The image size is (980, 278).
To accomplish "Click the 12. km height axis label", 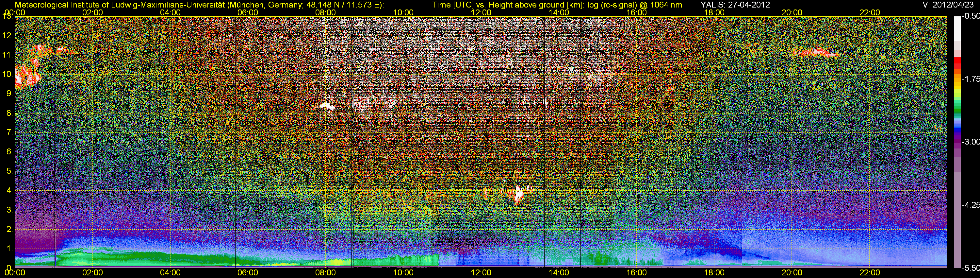I will (x=7, y=36).
